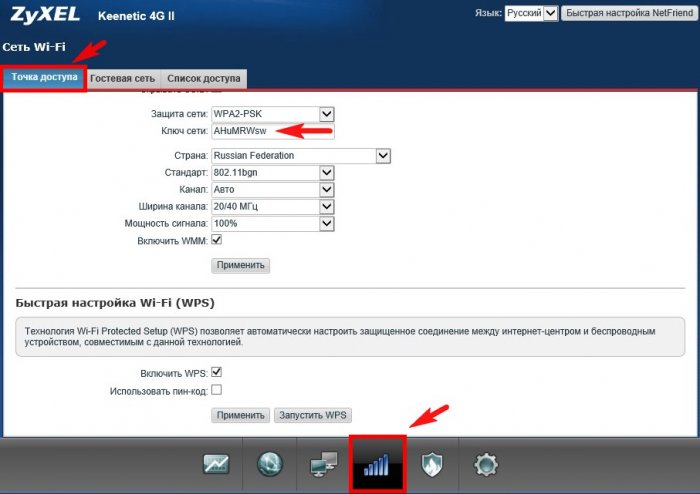Click the Ширина канала label
The image size is (700, 494).
pyautogui.click(x=173, y=207)
